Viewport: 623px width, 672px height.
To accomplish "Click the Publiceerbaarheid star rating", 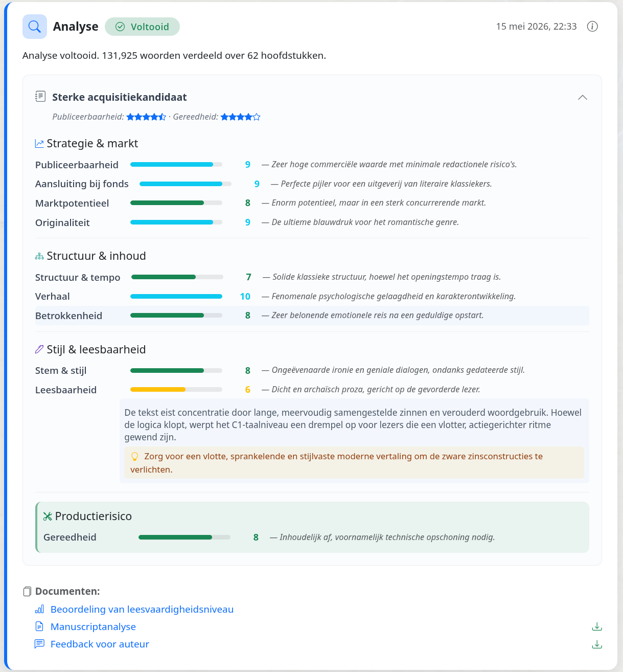I will coord(146,117).
